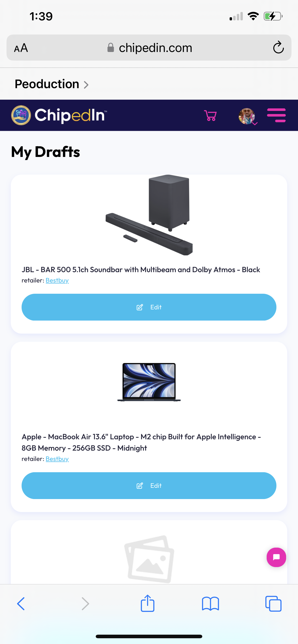Open Safari bookmarks icon
The height and width of the screenshot is (644, 298).
210,604
